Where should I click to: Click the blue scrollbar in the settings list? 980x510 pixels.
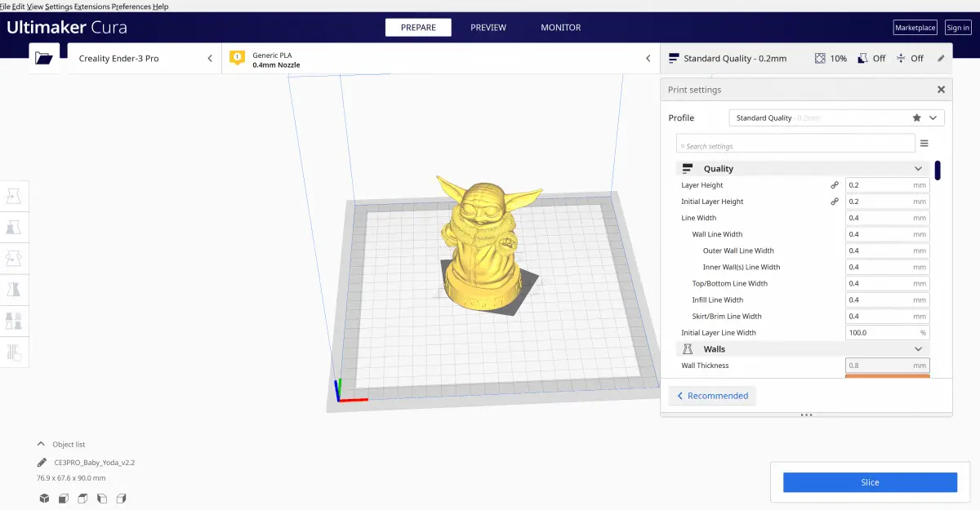pos(938,169)
